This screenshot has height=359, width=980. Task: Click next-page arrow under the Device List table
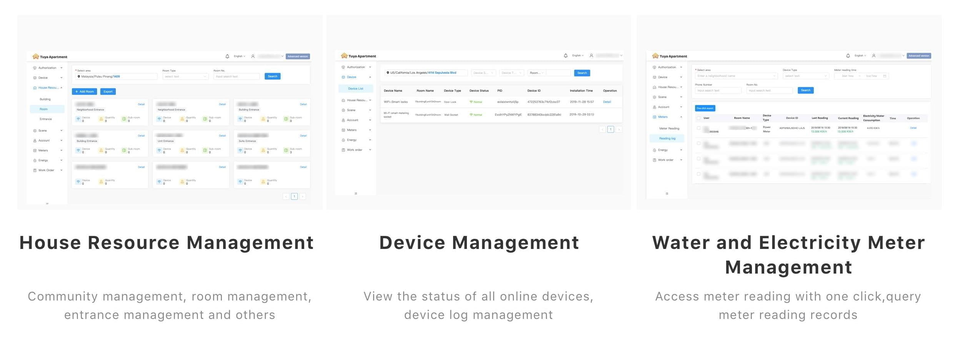coord(619,130)
